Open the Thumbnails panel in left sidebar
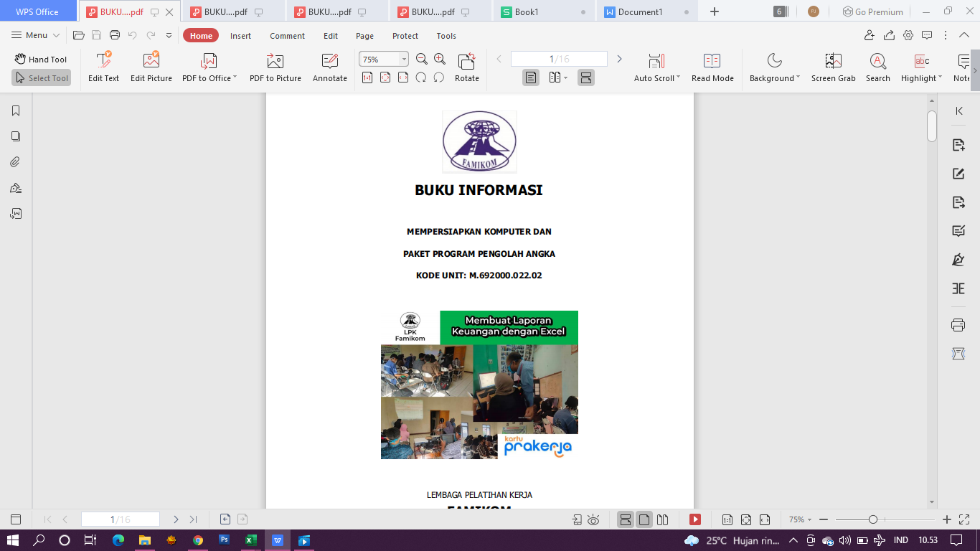Image resolution: width=980 pixels, height=551 pixels. click(x=16, y=136)
